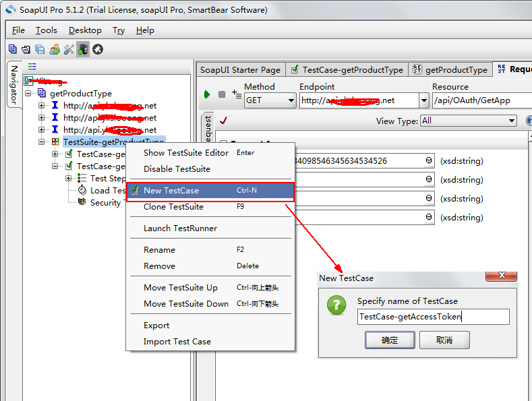Add parameter with plus-lines icon

237,94
